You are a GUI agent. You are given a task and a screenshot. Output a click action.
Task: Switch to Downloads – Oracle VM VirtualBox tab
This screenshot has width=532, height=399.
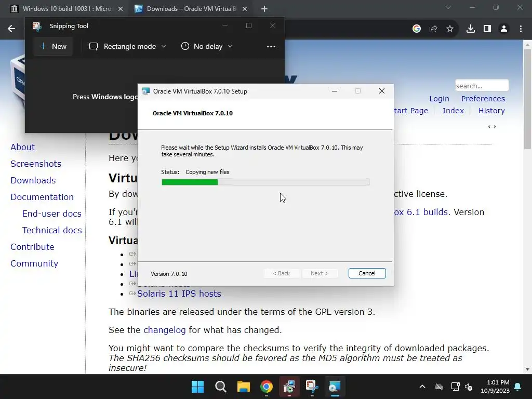coord(191,9)
